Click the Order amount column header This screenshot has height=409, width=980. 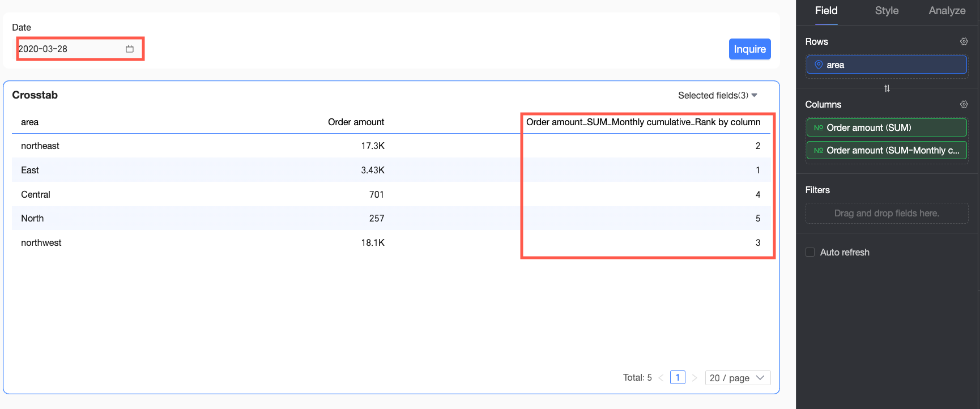pos(356,122)
